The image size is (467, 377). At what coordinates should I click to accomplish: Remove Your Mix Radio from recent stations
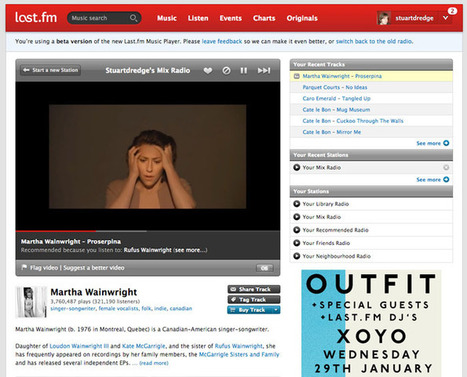pos(446,167)
